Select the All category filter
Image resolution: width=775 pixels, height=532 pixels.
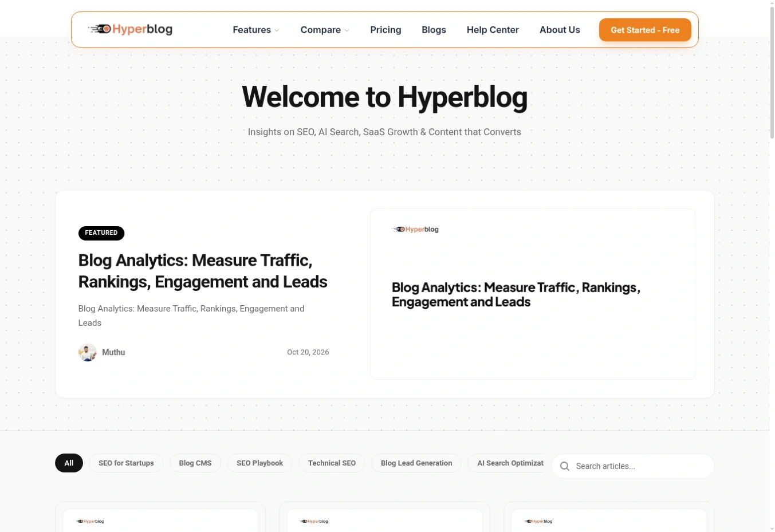tap(69, 463)
